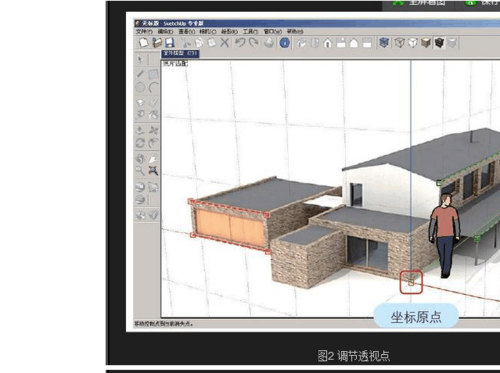
Task: Open the 编辑(E) menu
Action: tap(165, 31)
